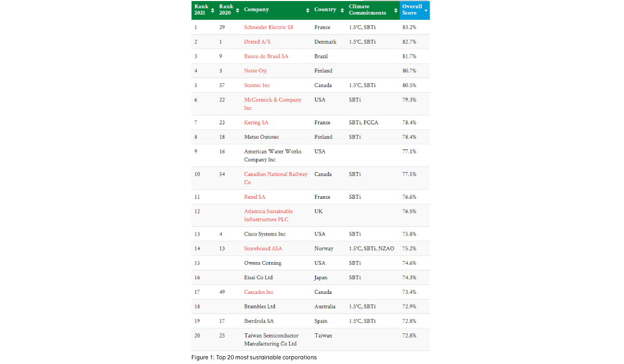
Task: Click the Kering SA link
Action: [256, 123]
